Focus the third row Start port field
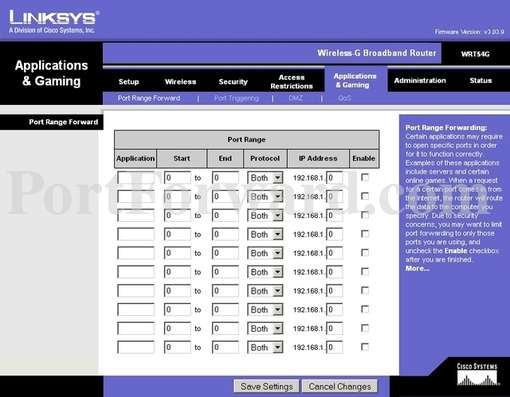The width and height of the screenshot is (510, 397). [x=177, y=216]
